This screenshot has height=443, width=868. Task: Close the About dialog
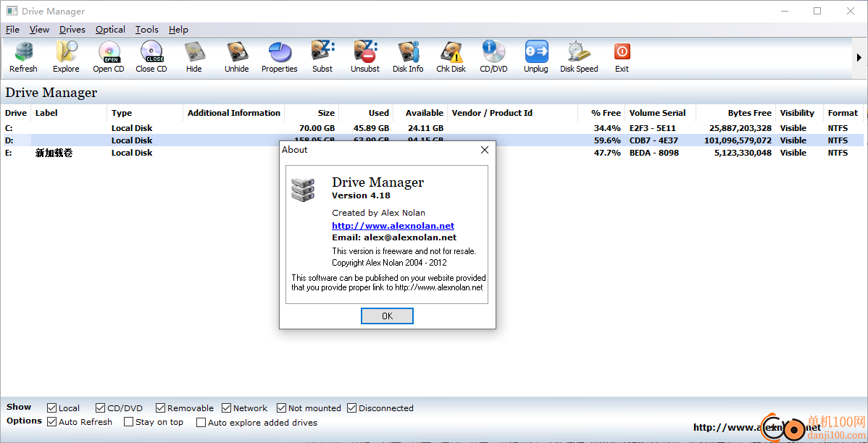485,150
